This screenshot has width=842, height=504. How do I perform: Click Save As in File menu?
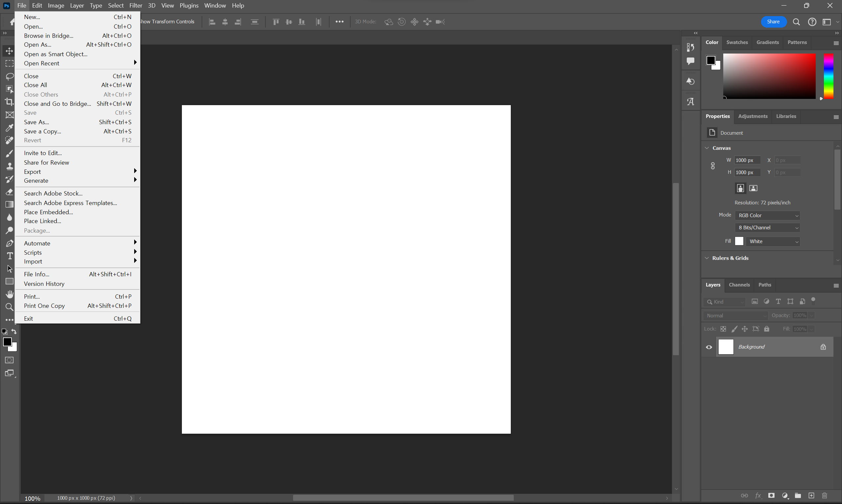click(x=37, y=122)
